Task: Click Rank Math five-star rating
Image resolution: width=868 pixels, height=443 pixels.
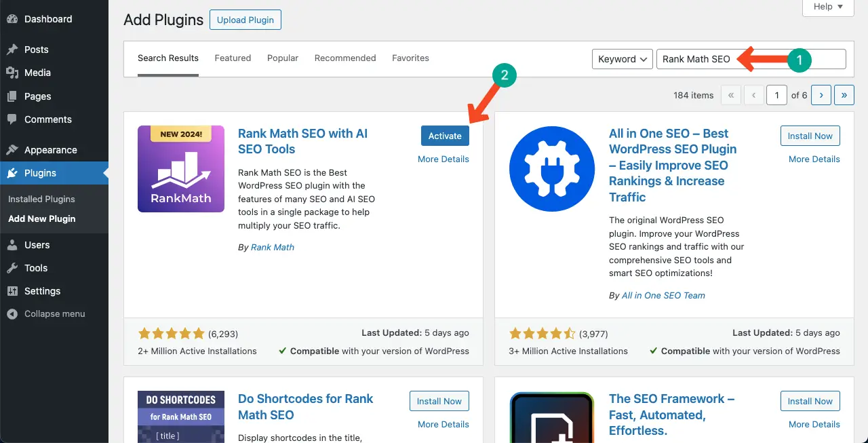Action: pos(171,333)
